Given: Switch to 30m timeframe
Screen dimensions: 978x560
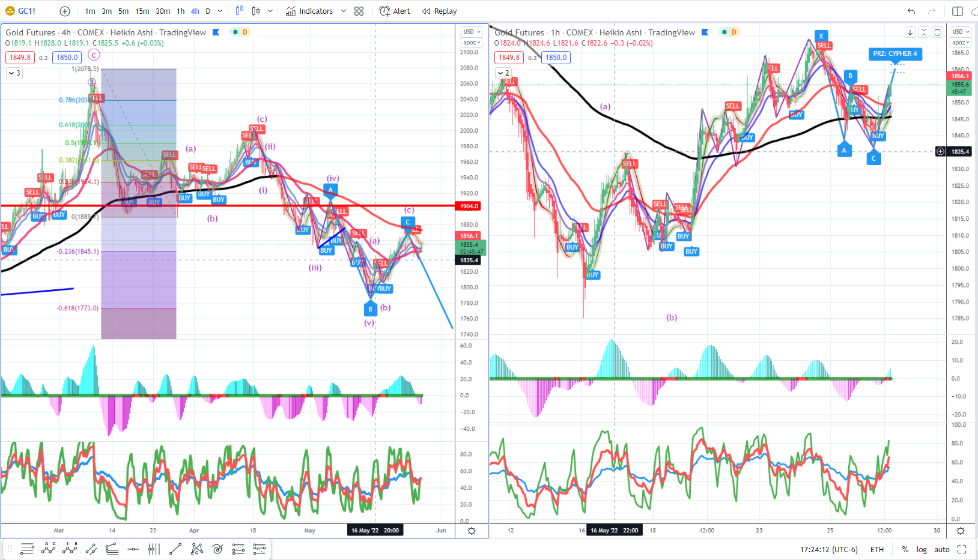Looking at the screenshot, I should click(x=163, y=11).
